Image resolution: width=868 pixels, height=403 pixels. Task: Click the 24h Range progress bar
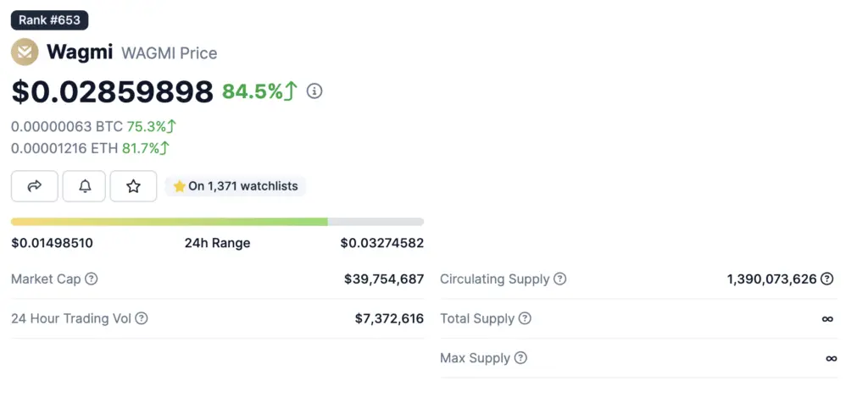pos(218,222)
